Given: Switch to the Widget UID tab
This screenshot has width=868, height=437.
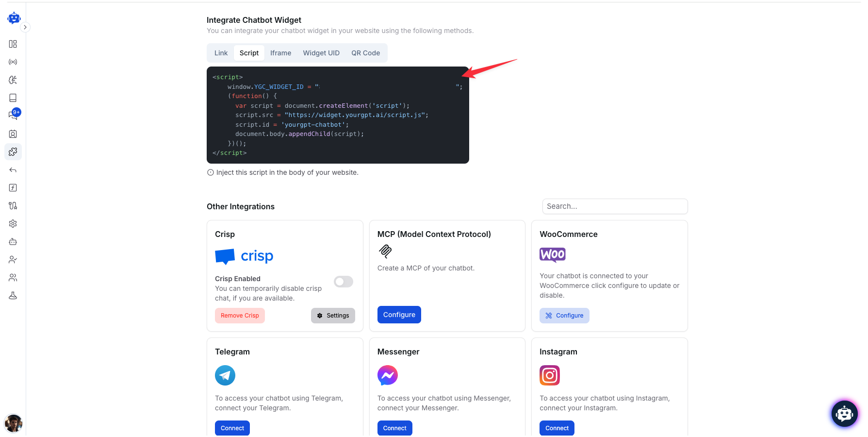Looking at the screenshot, I should pyautogui.click(x=321, y=53).
